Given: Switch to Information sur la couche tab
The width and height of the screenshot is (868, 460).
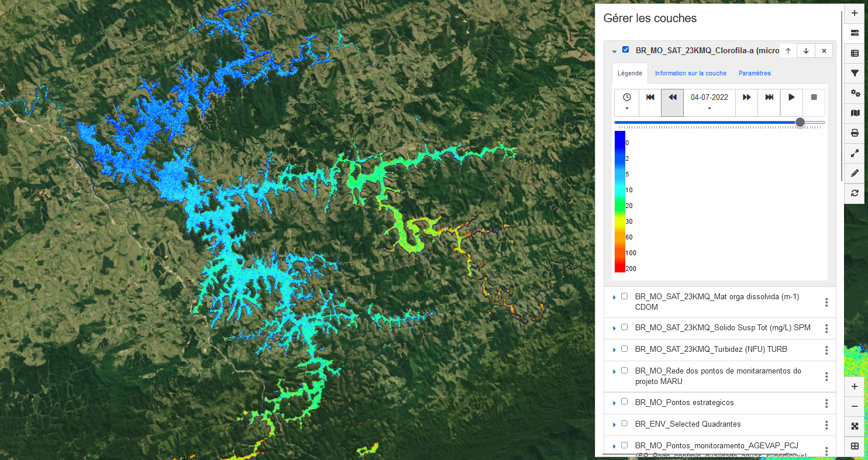Looking at the screenshot, I should pos(690,73).
